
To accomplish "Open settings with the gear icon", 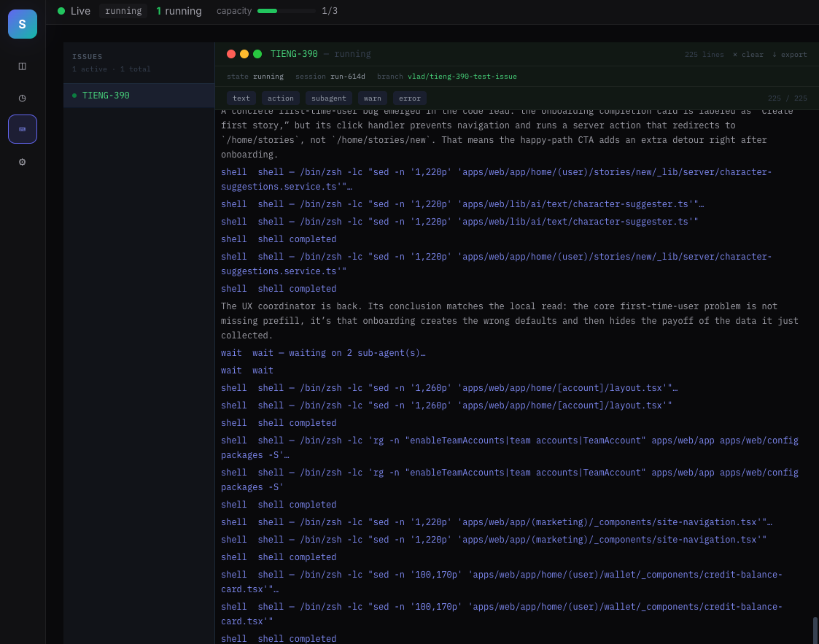I will (x=22, y=161).
